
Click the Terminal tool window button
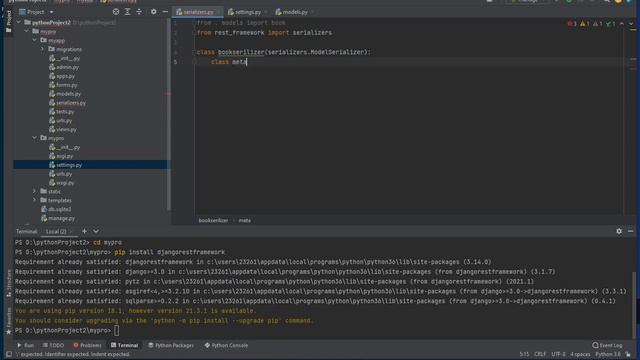click(x=124, y=345)
